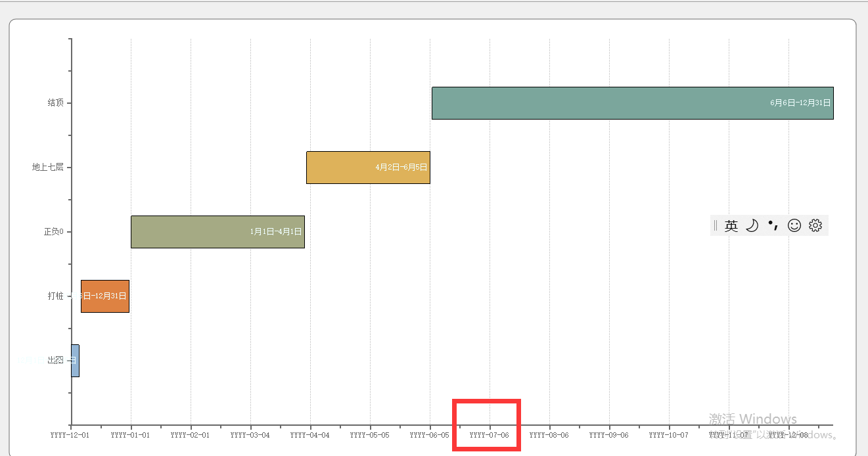Viewport: 868px width, 456px height.
Task: Click the YYYY-12-01 date axis label
Action: pos(70,435)
